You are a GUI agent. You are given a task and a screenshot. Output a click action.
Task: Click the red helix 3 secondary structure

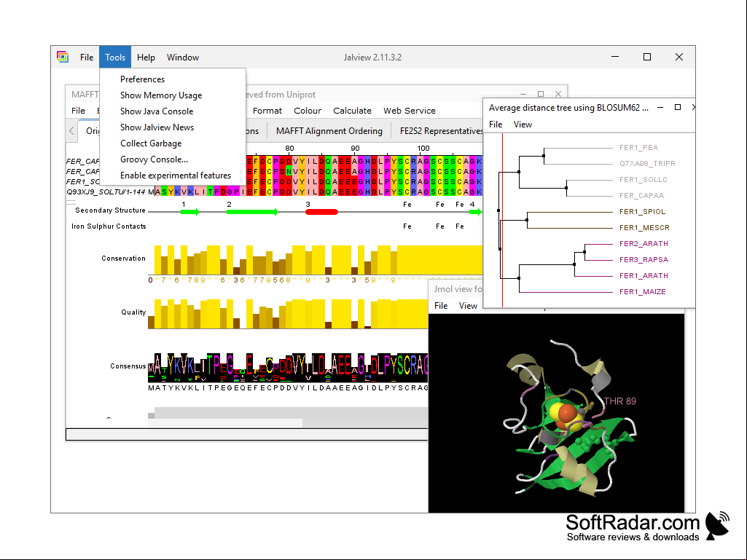(321, 212)
